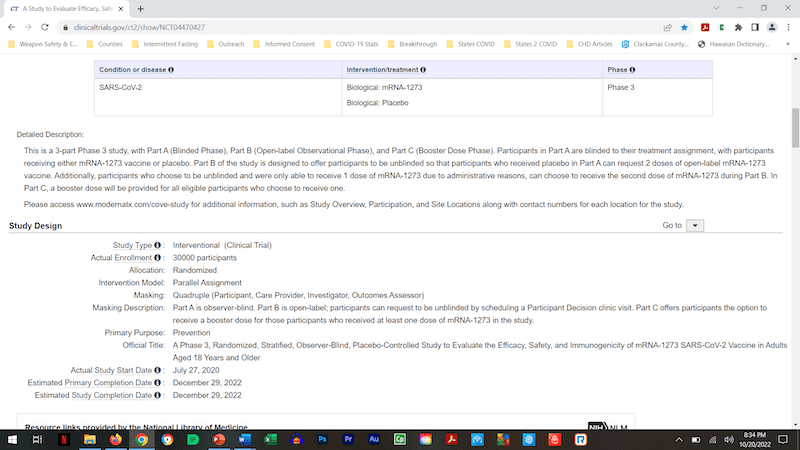Open the Weapon Safety bookmark folder
The image size is (800, 450).
tap(42, 44)
